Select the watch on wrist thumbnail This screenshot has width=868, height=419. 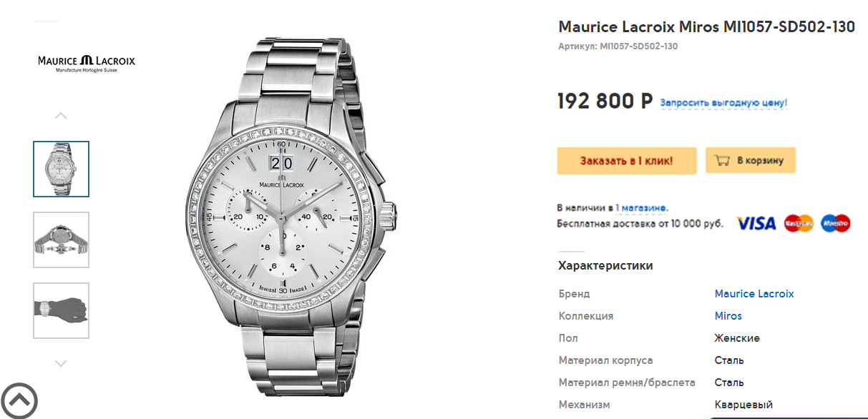click(x=61, y=310)
